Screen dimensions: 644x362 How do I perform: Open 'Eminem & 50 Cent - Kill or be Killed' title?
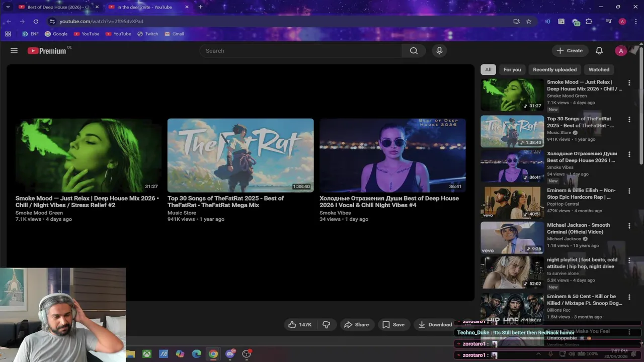coord(584,300)
